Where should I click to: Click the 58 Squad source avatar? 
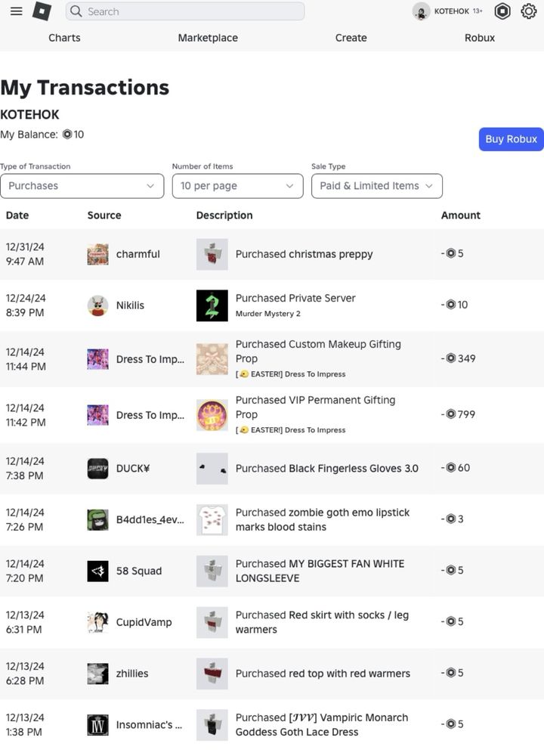pyautogui.click(x=97, y=571)
